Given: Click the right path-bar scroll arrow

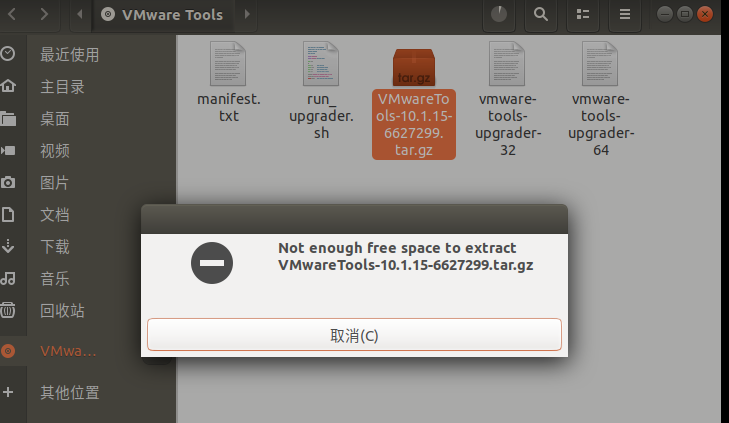Looking at the screenshot, I should (x=247, y=14).
